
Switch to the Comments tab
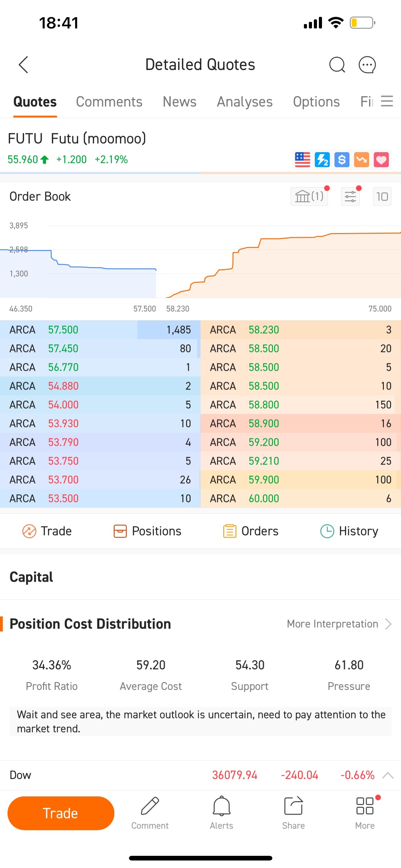point(109,102)
